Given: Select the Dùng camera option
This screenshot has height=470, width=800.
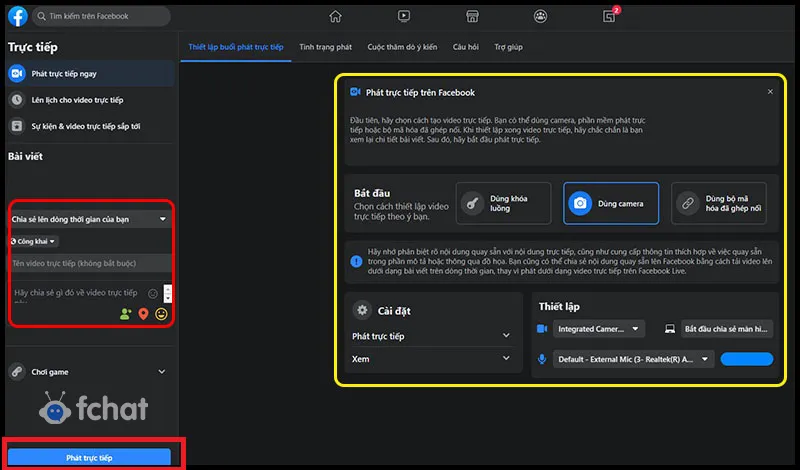Looking at the screenshot, I should coord(611,204).
